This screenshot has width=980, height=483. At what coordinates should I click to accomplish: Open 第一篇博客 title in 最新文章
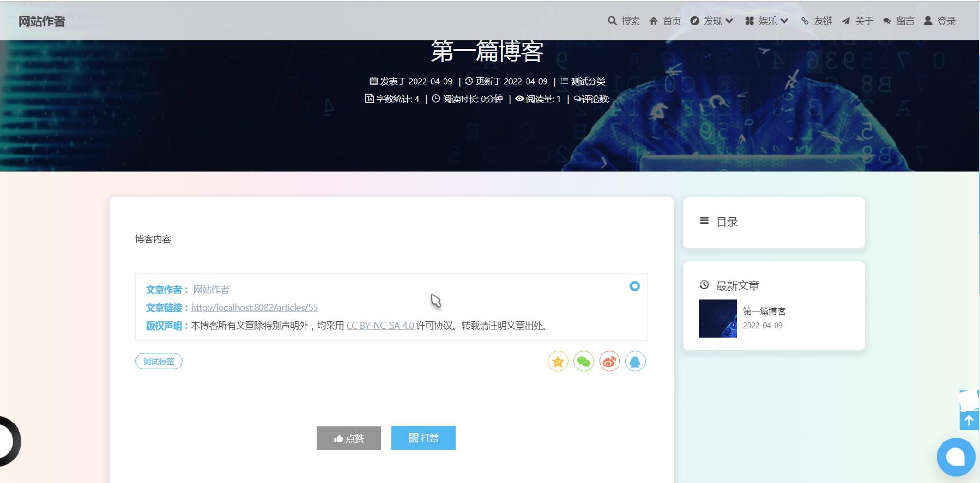(764, 311)
